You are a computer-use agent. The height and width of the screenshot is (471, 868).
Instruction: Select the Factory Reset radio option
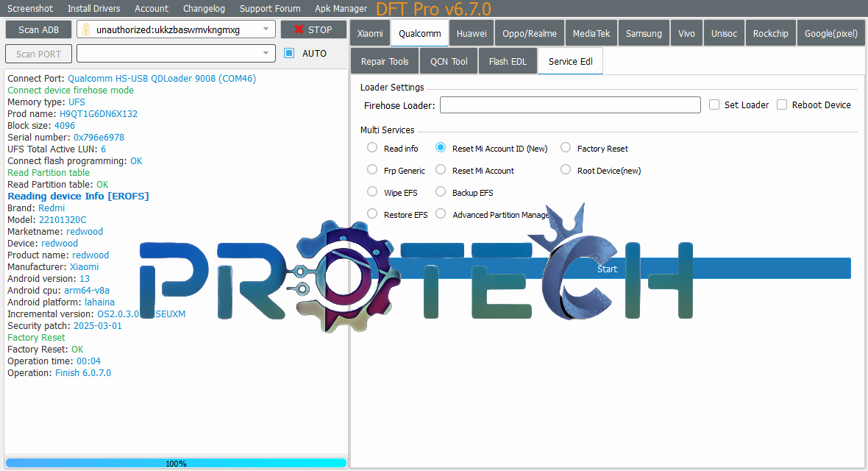(565, 148)
